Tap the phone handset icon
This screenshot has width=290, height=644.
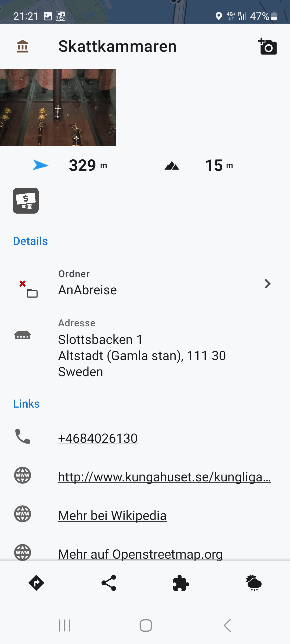click(23, 437)
